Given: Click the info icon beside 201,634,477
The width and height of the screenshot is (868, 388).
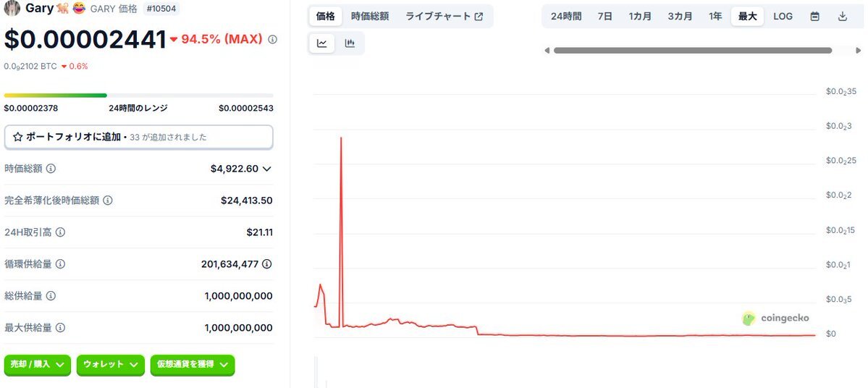Looking at the screenshot, I should point(267,264).
